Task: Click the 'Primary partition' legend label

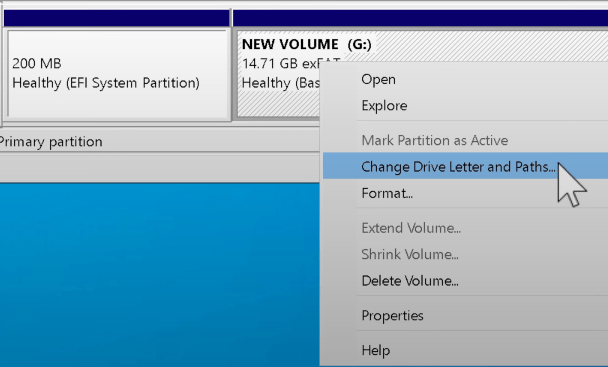Action: [50, 142]
